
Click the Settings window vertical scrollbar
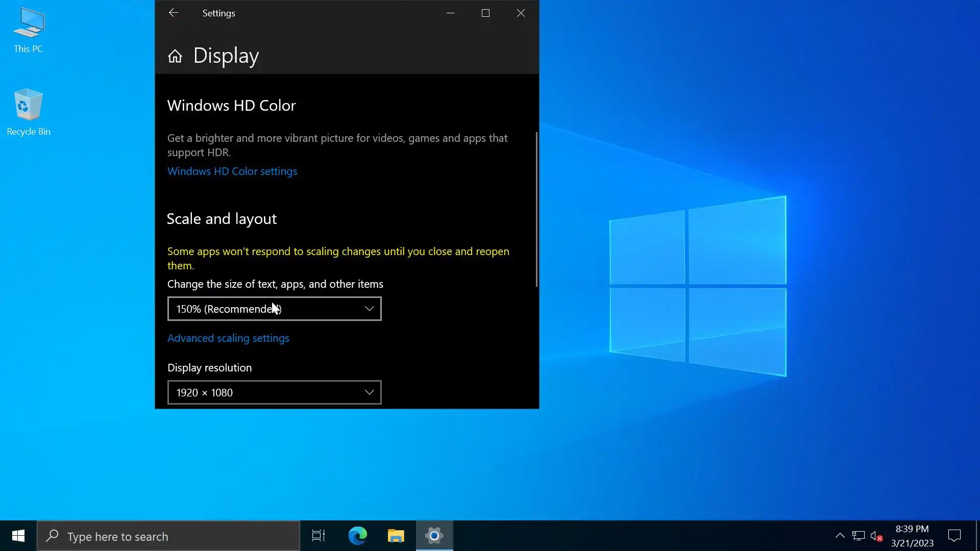(536, 209)
